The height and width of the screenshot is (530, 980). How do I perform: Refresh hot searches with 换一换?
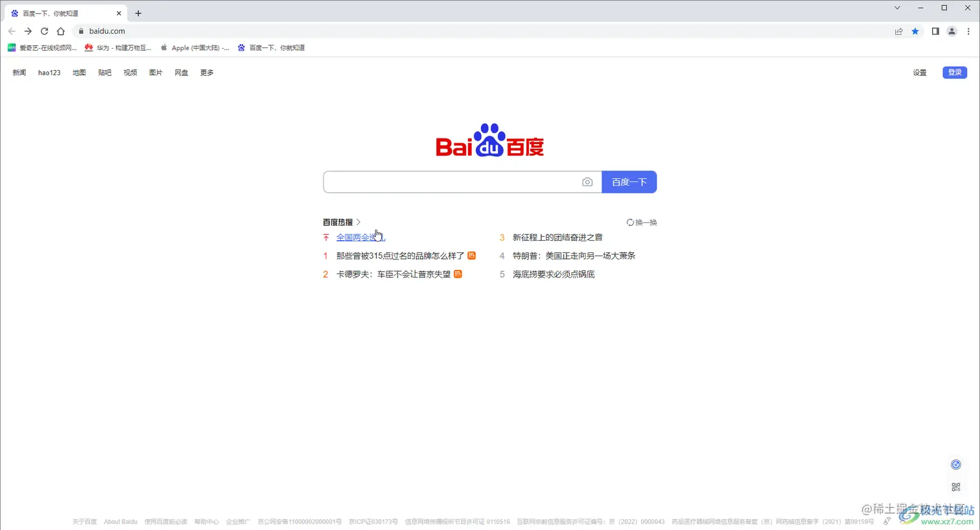pyautogui.click(x=642, y=222)
